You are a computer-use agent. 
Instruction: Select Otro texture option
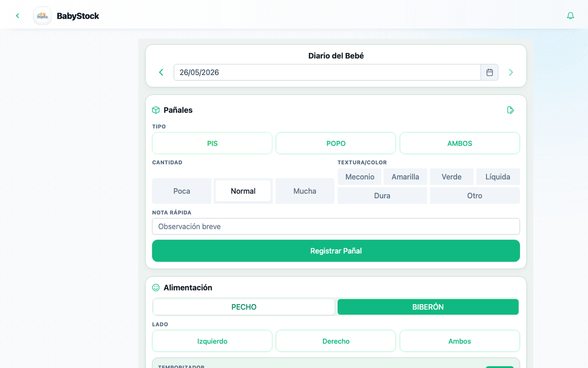[x=475, y=195]
